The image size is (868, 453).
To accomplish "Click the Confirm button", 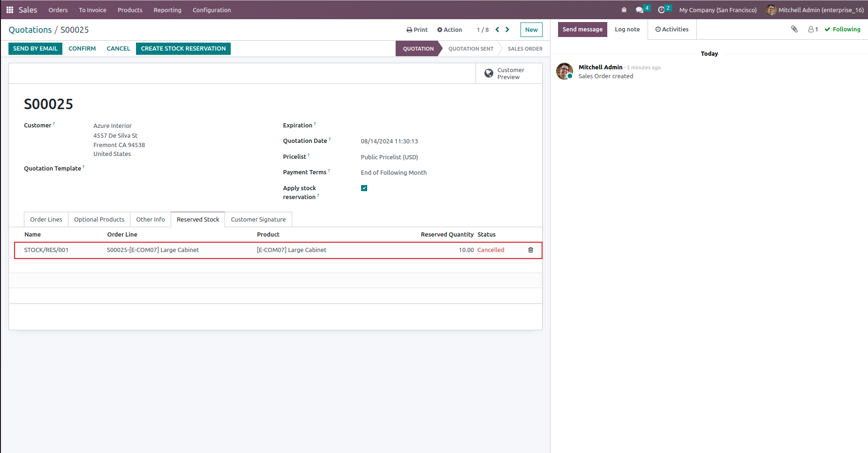I will click(82, 49).
